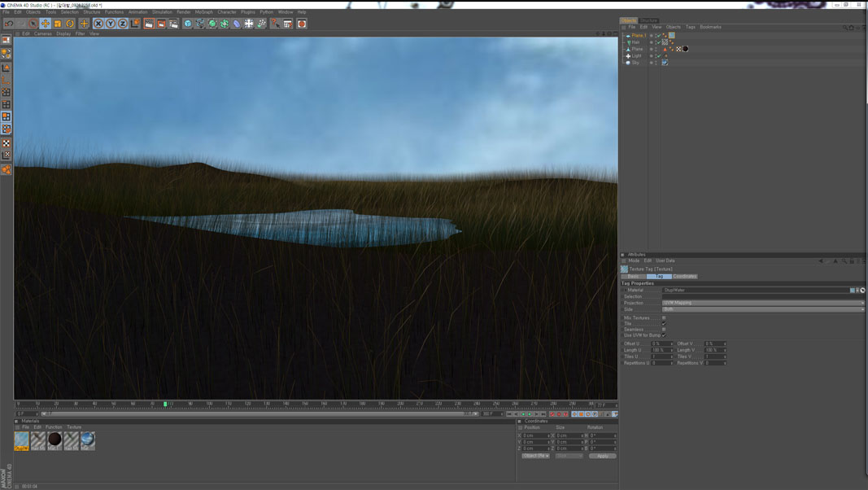Image resolution: width=868 pixels, height=490 pixels.
Task: Click the Length V value field
Action: [713, 351]
